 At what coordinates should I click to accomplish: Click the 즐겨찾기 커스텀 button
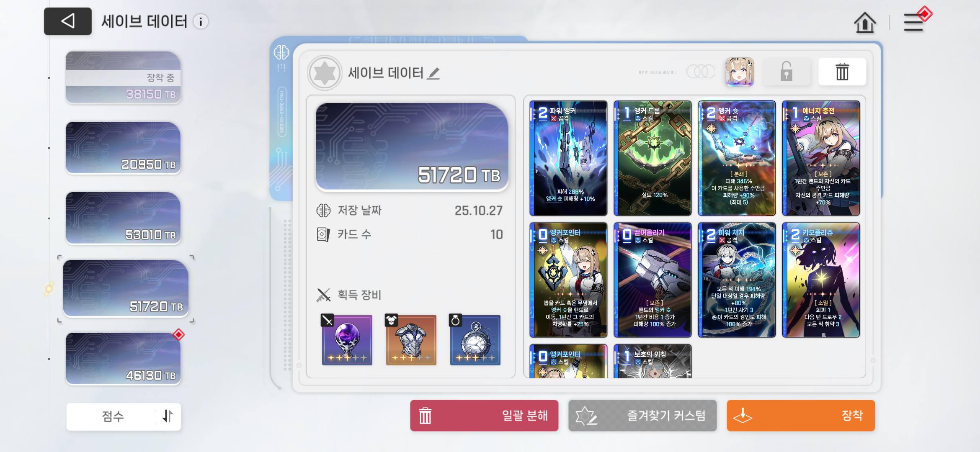[x=642, y=416]
